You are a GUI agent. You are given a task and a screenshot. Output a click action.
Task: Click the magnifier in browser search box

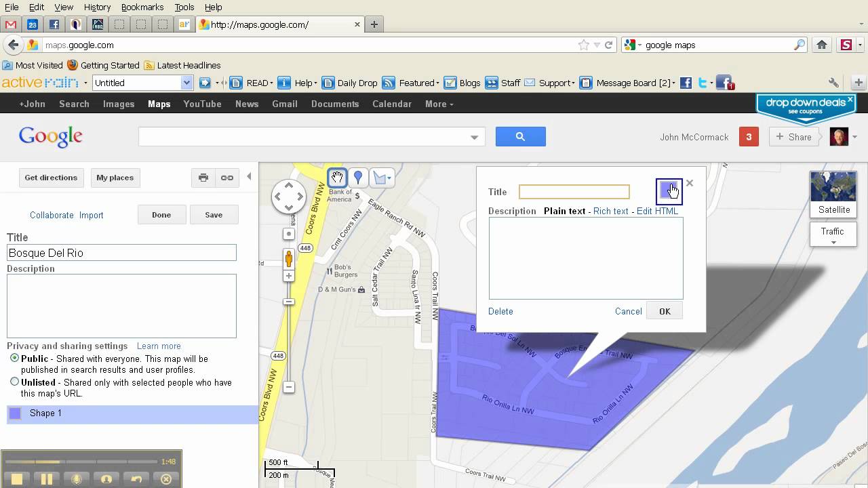(800, 45)
